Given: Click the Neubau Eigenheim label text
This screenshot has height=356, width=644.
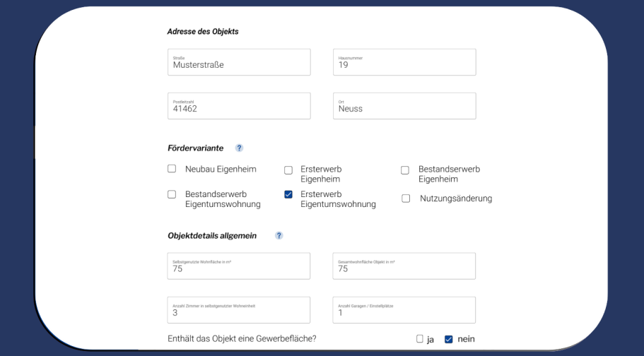Looking at the screenshot, I should click(221, 169).
